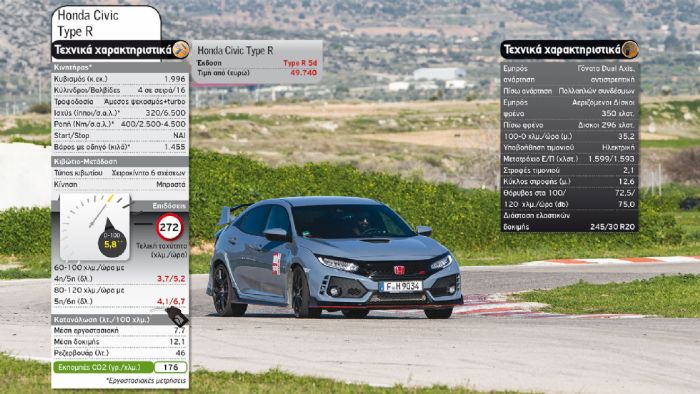Click the left Τεχνικά χαρακτηριστικά header
This screenshot has height=394, width=700.
point(113,50)
